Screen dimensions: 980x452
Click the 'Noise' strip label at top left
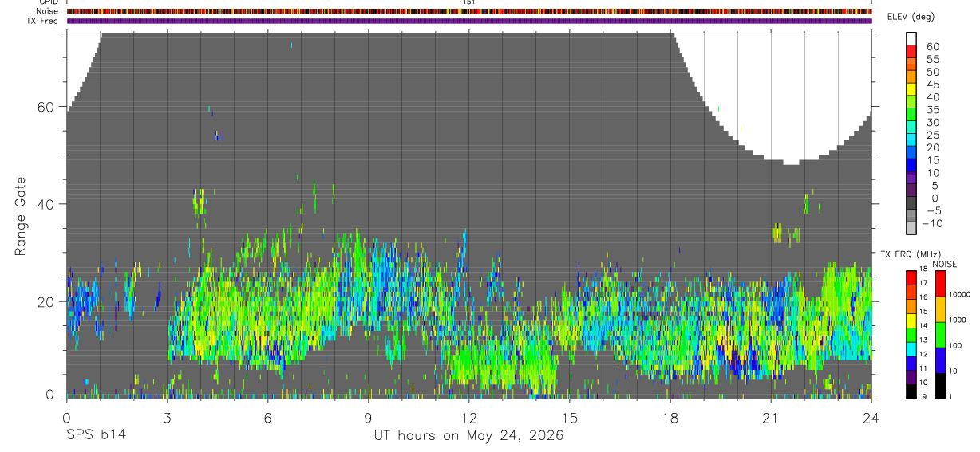48,11
